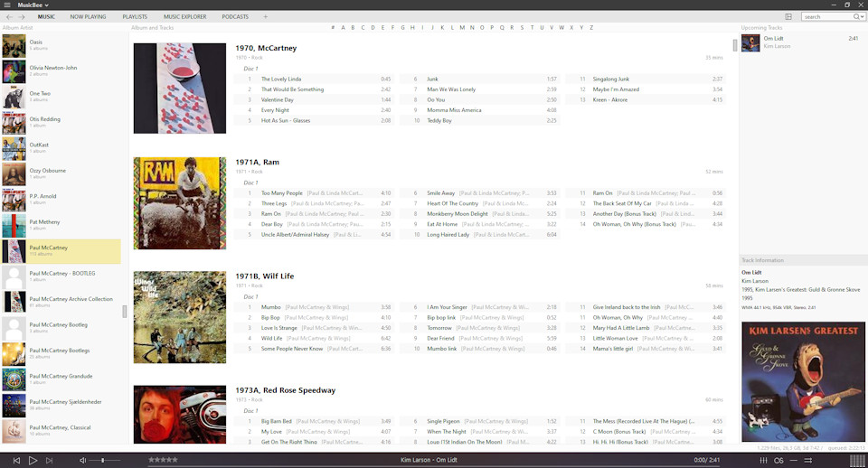
Task: Switch to the Music tab
Action: 46,17
